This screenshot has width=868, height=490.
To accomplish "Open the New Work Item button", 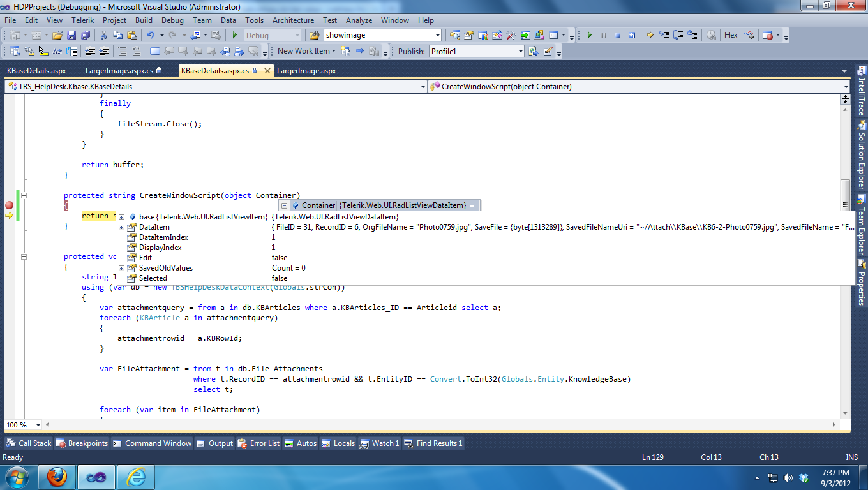I will coord(303,51).
